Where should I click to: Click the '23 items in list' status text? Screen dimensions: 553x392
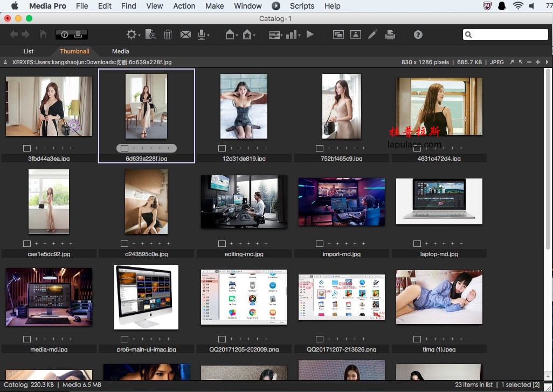(x=474, y=384)
